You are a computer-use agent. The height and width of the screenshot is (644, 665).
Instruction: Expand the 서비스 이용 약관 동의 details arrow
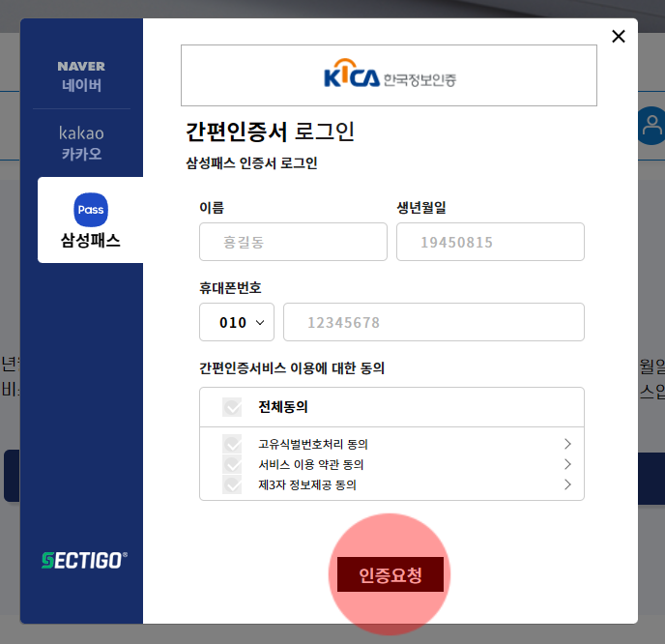click(568, 464)
